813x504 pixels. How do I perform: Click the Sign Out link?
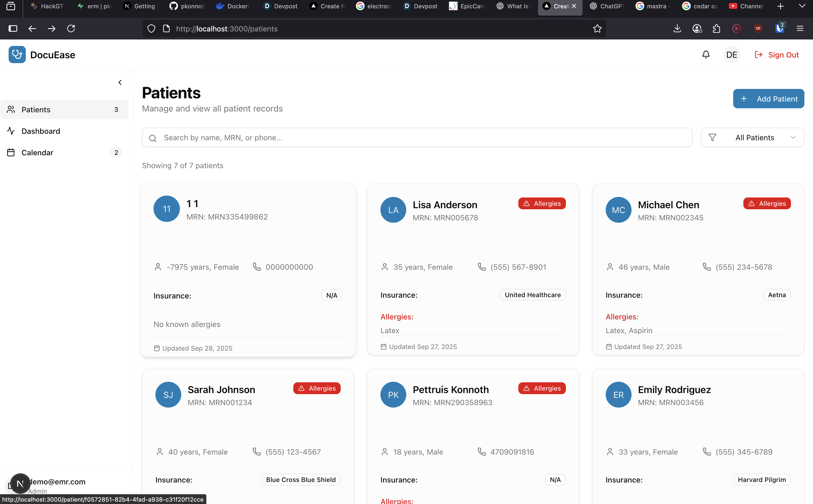pos(777,55)
